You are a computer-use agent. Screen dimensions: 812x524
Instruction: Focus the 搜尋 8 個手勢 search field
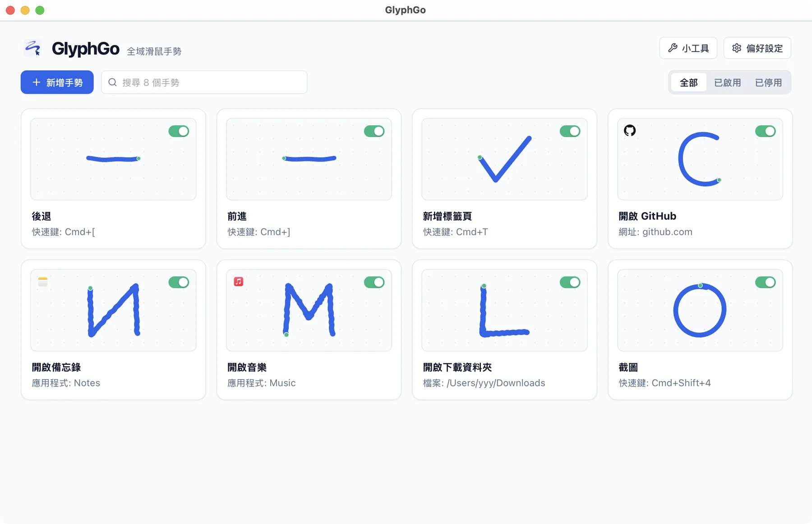pos(204,82)
